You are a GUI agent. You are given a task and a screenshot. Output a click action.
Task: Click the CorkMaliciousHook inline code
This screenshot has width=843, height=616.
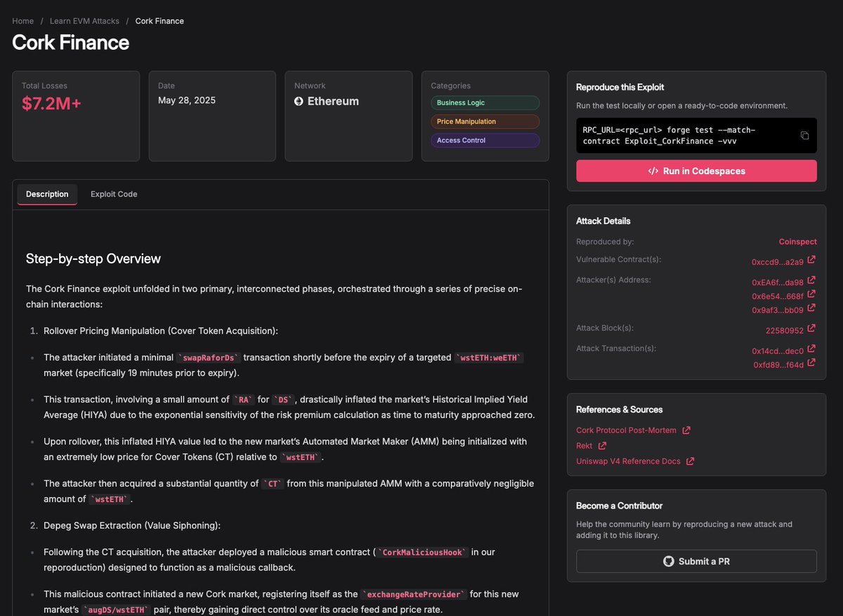coord(421,552)
